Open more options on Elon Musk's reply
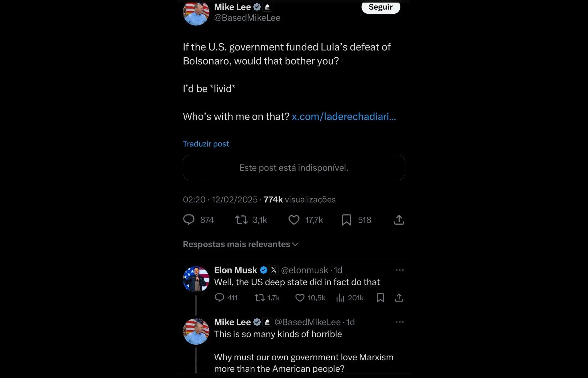Screen dimensions: 588x378 pyautogui.click(x=399, y=270)
